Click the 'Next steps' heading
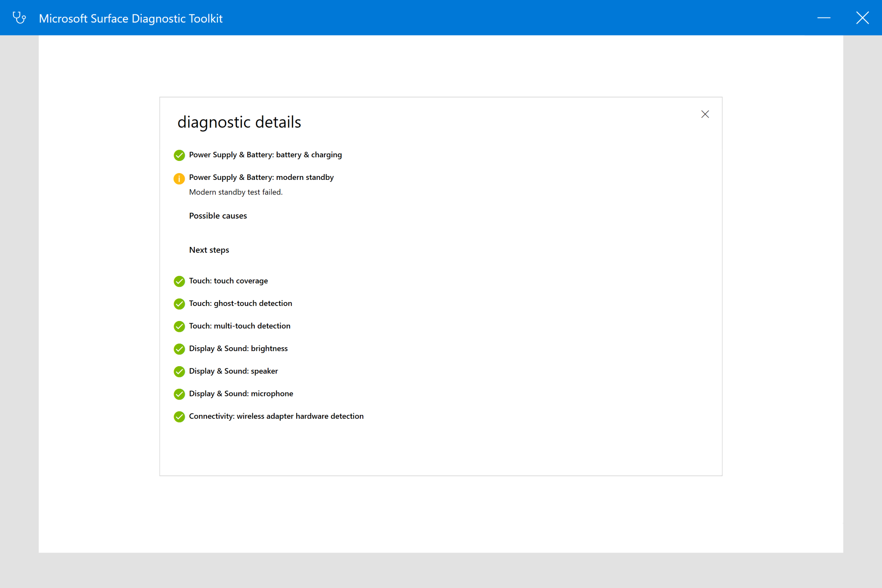 [x=209, y=250]
